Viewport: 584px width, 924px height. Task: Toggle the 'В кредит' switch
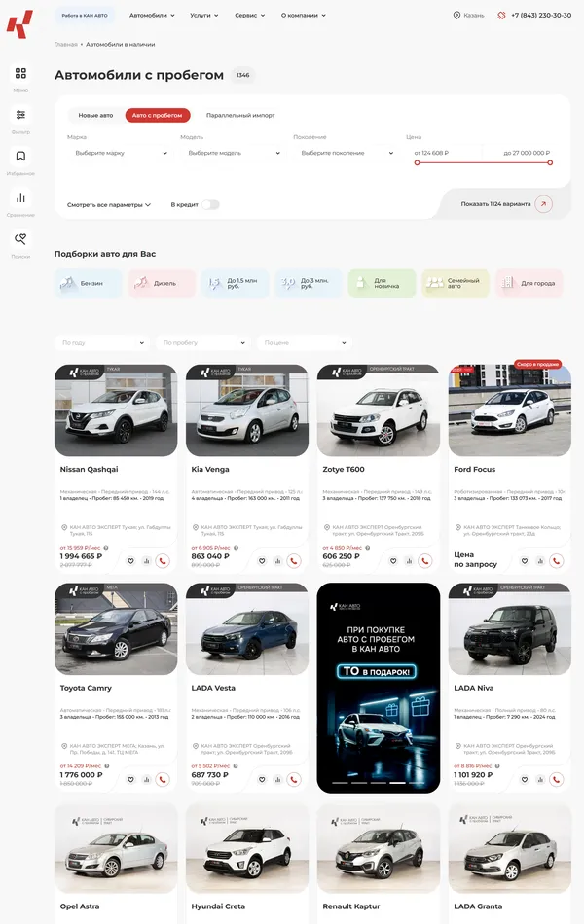[209, 205]
